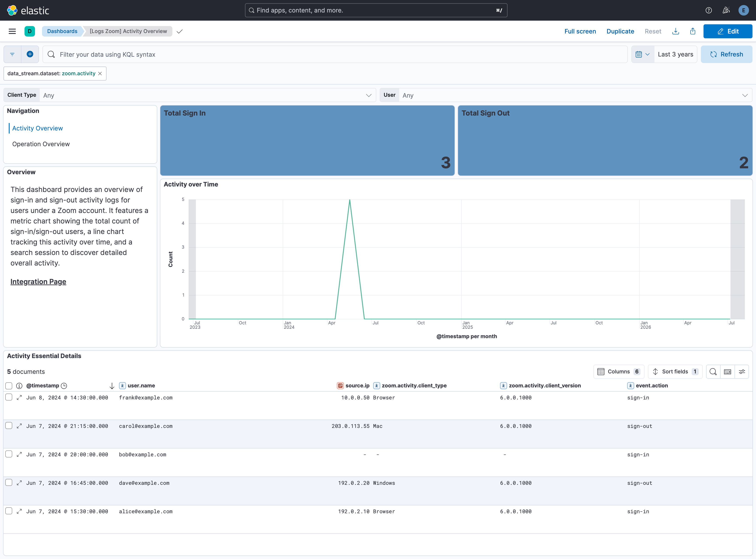Click the Reset button
The width and height of the screenshot is (756, 559).
(653, 31)
